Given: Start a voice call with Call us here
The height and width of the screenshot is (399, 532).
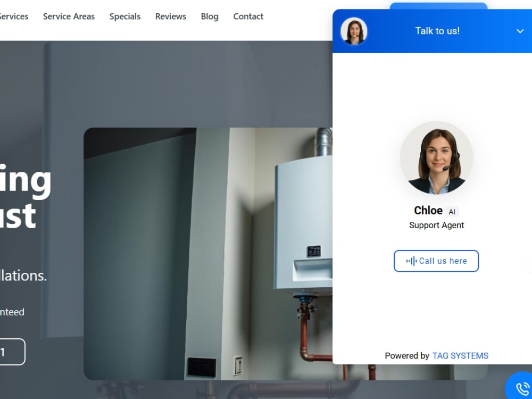Looking at the screenshot, I should coord(436,261).
